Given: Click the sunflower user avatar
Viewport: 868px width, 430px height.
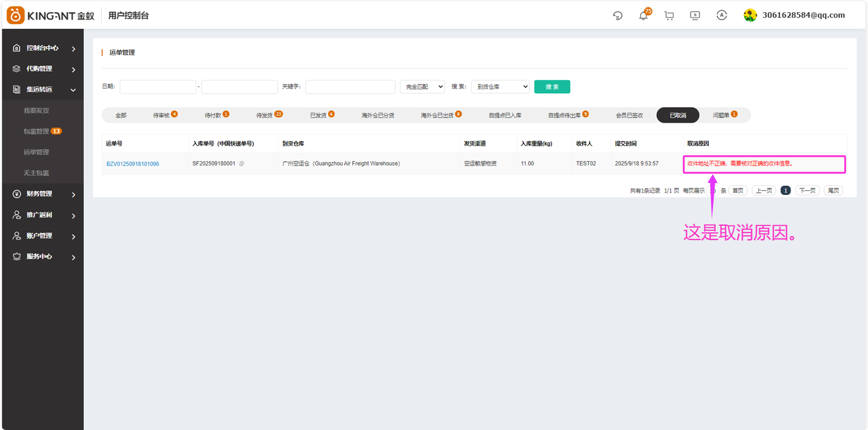Looking at the screenshot, I should [750, 15].
